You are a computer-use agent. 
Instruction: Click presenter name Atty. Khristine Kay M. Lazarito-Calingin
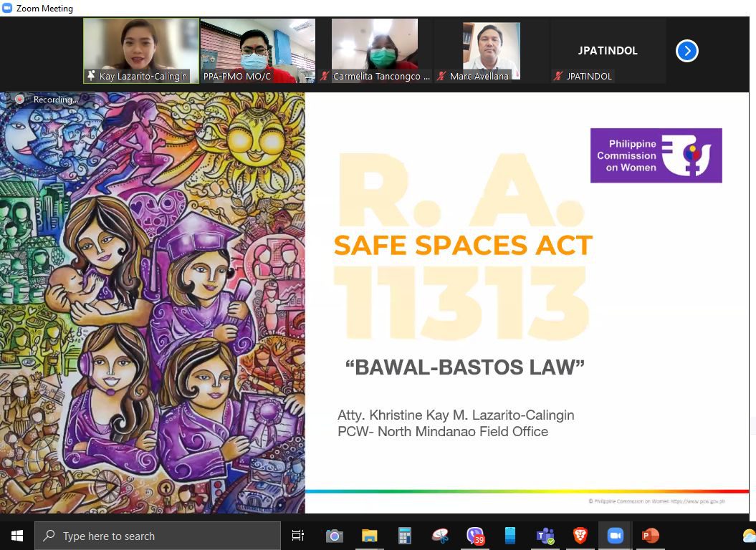click(x=456, y=415)
